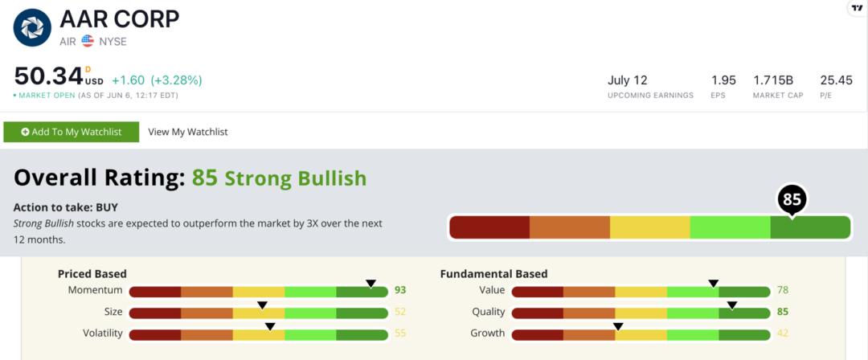Click the Growth triangle marker
868x360 pixels.
pyautogui.click(x=618, y=325)
